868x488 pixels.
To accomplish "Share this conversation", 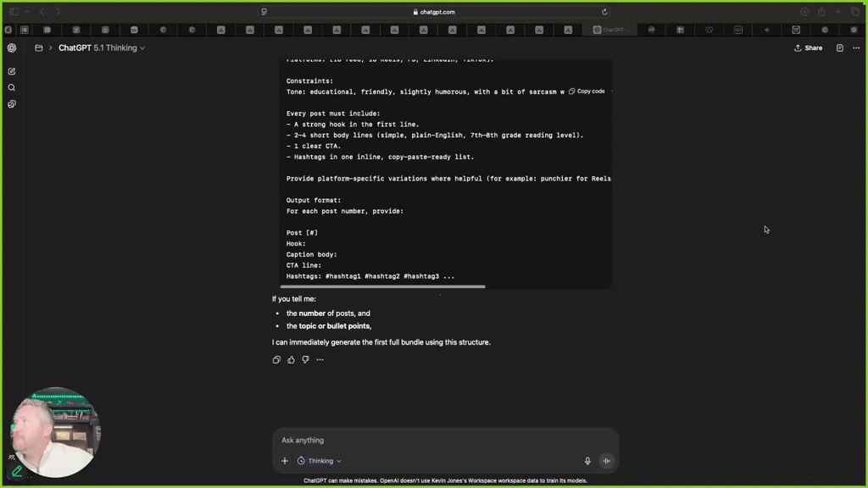I will click(808, 48).
